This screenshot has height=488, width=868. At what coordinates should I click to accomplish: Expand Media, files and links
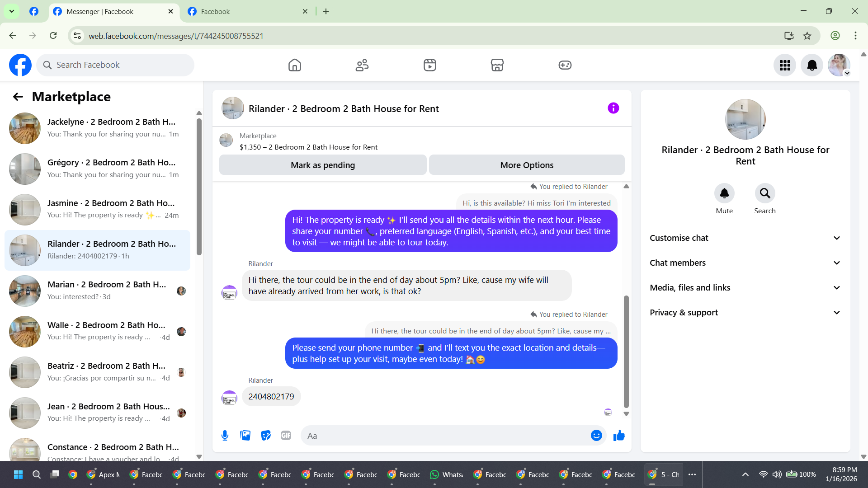(x=745, y=288)
